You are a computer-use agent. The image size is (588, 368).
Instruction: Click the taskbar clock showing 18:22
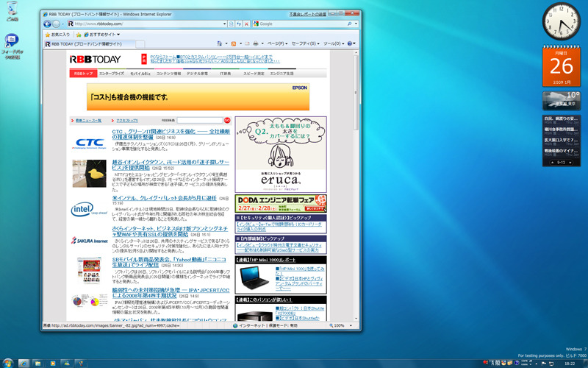pos(570,364)
